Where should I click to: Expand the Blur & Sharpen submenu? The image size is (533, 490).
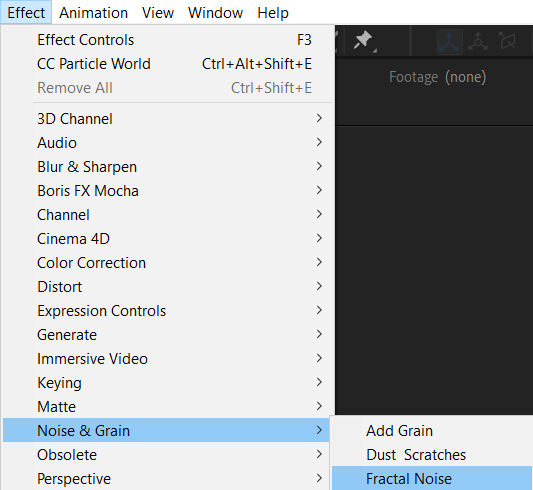(167, 167)
